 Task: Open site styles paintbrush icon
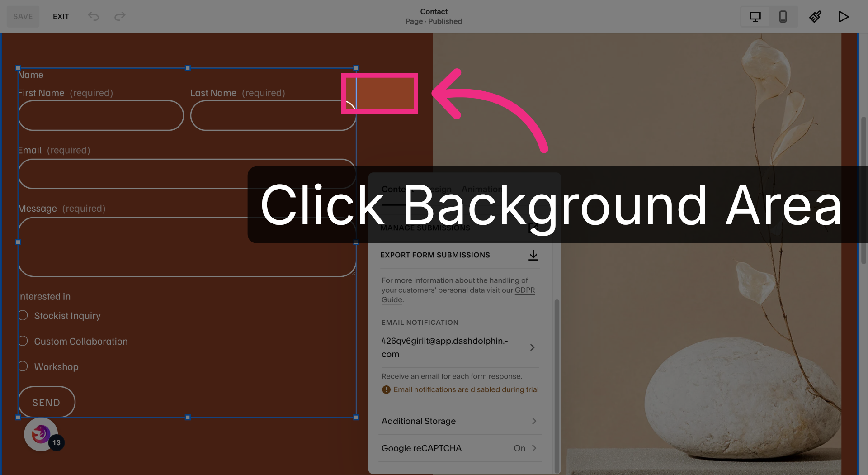(815, 17)
